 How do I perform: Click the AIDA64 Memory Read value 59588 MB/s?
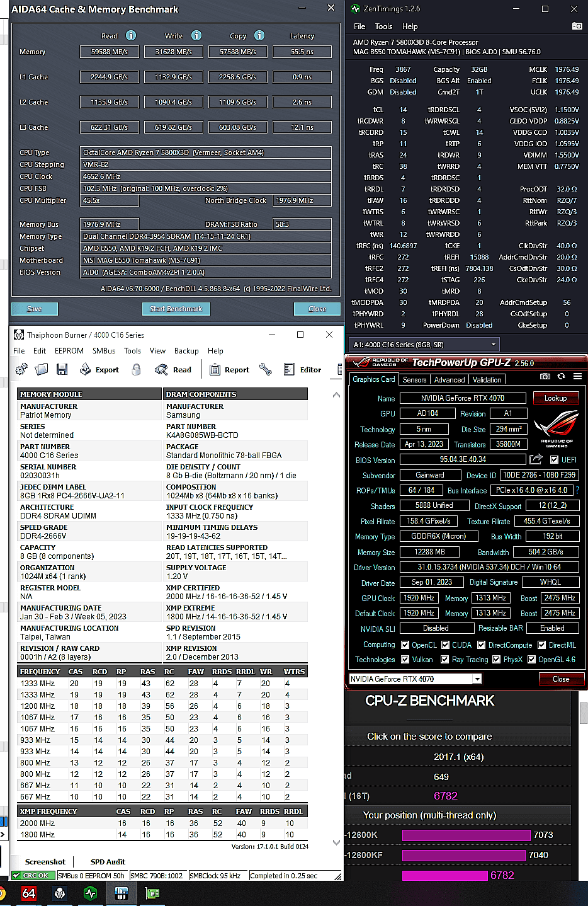(110, 52)
